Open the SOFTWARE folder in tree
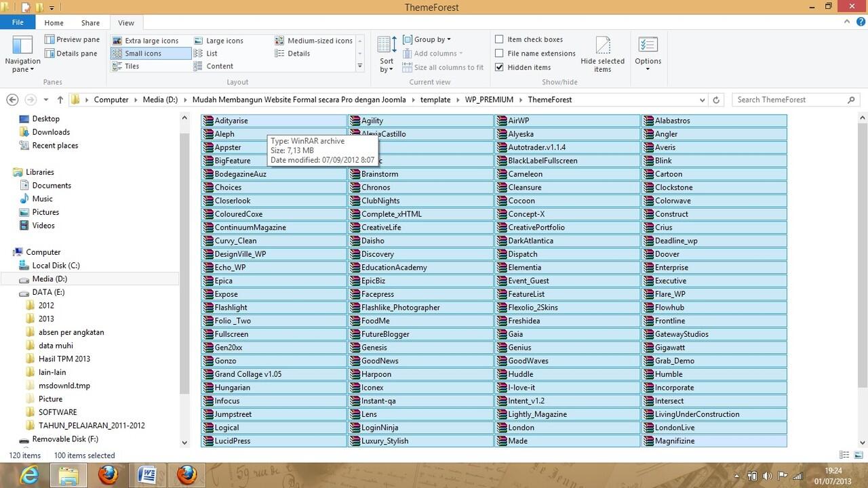 pyautogui.click(x=58, y=412)
